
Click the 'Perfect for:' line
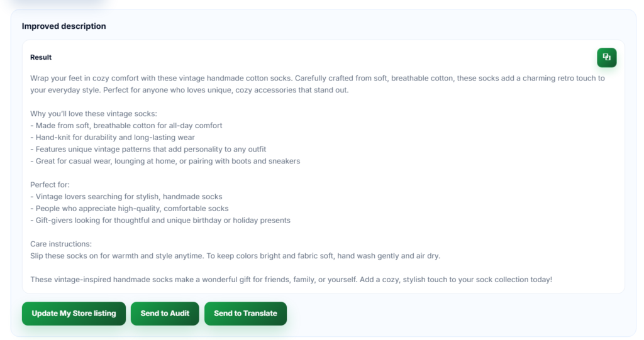[50, 185]
